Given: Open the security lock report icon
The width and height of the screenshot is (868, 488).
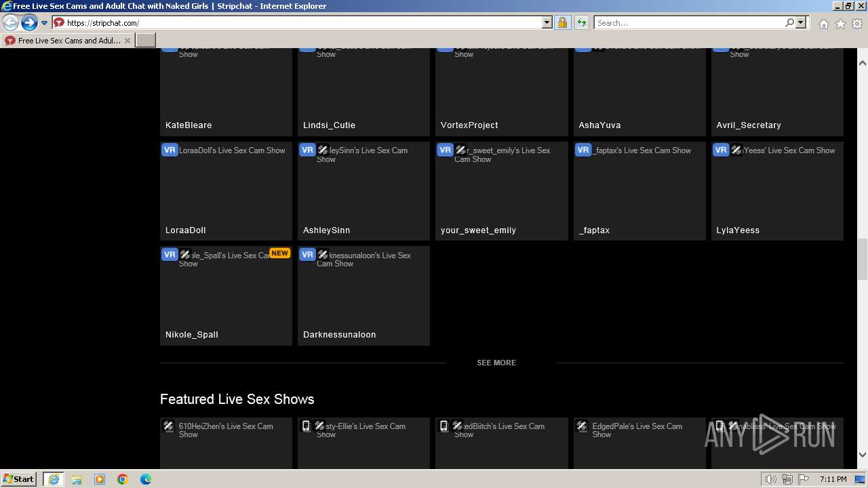Looking at the screenshot, I should (562, 23).
